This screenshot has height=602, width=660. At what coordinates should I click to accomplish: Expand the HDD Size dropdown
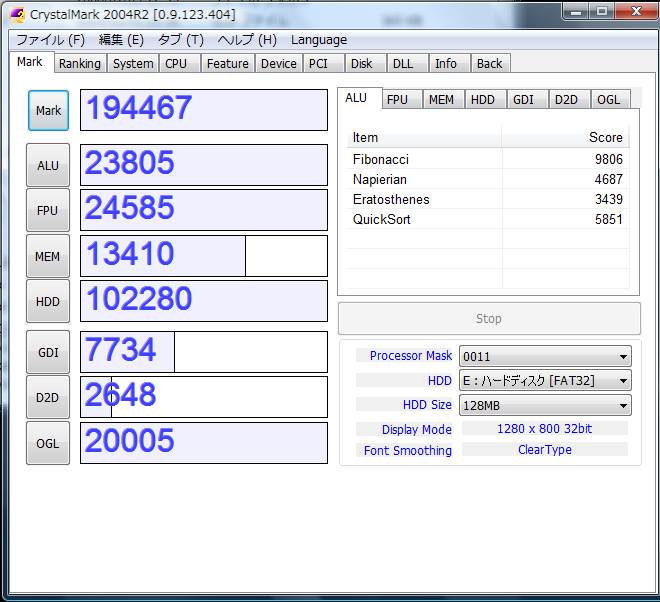544,406
